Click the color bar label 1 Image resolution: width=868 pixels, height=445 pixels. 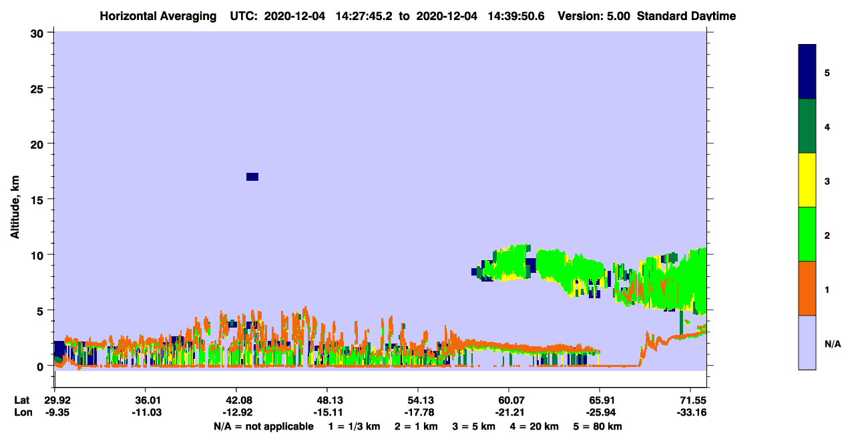point(827,288)
